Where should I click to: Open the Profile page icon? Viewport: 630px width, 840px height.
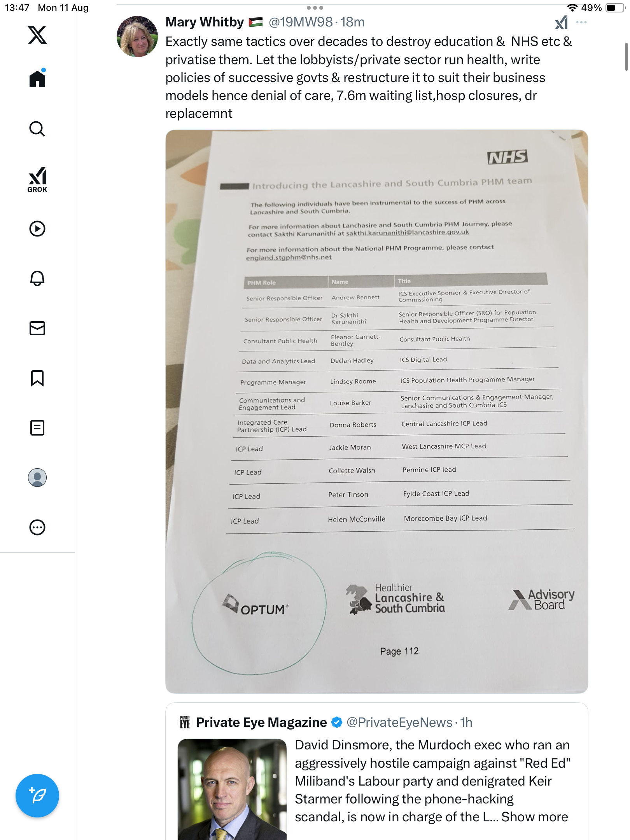(x=37, y=478)
